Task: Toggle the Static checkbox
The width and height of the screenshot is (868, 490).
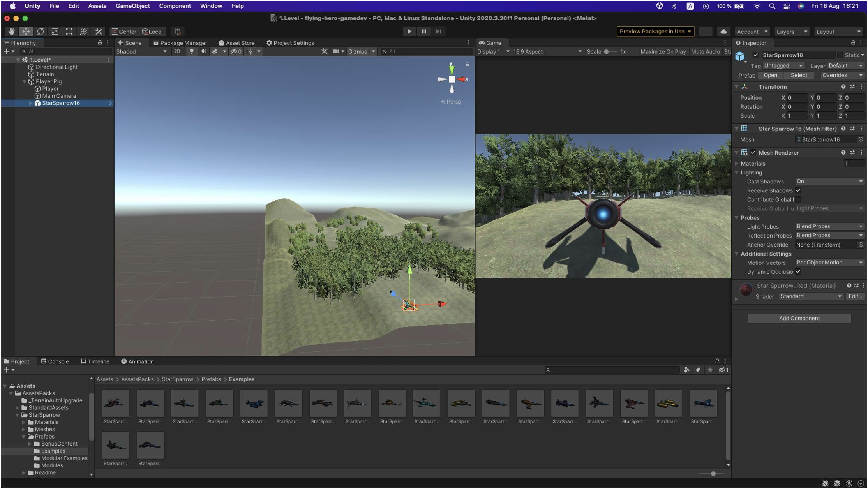Action: click(x=840, y=55)
